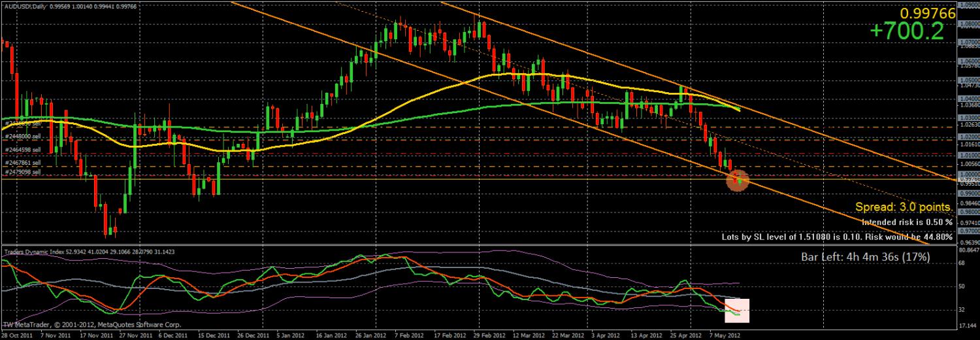Click the 26 Jan 2012 date on time axis

click(370, 334)
